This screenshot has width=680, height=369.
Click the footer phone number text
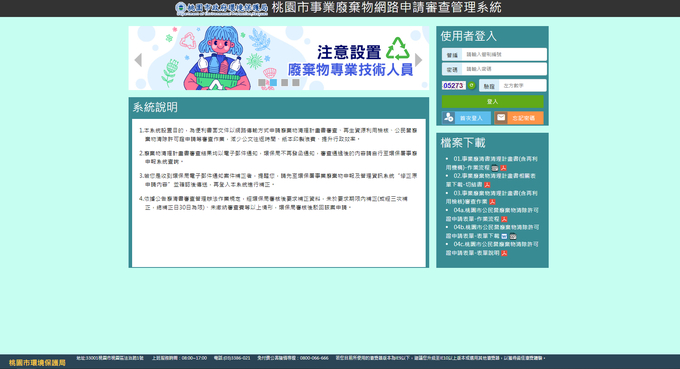(232, 358)
